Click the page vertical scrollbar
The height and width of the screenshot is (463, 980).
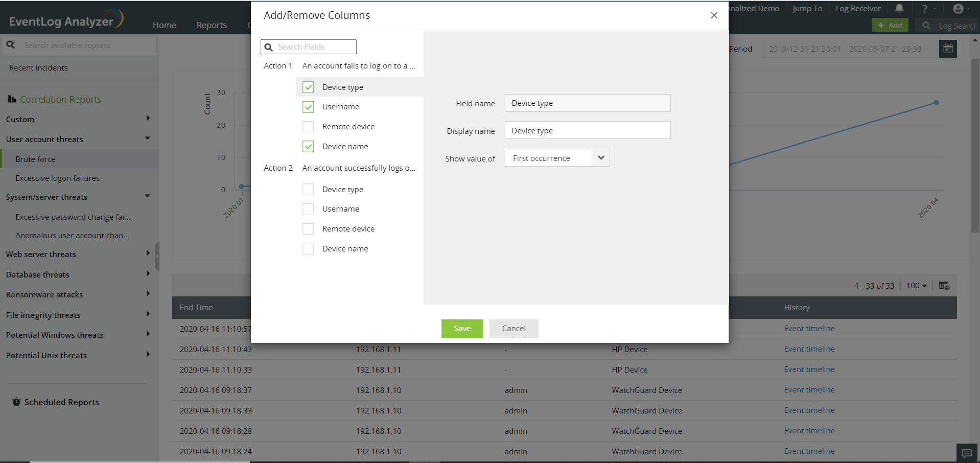[x=975, y=153]
